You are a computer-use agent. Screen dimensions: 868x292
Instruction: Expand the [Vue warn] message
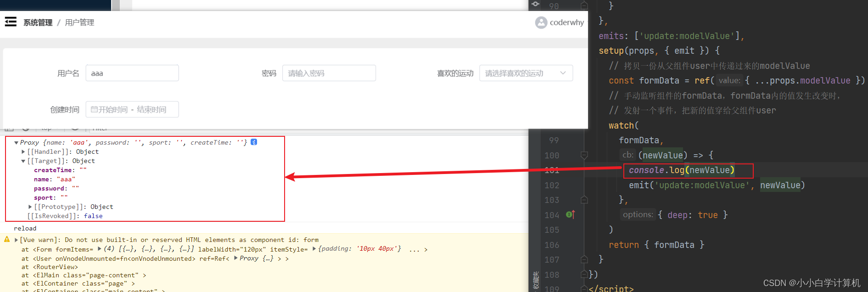point(17,240)
